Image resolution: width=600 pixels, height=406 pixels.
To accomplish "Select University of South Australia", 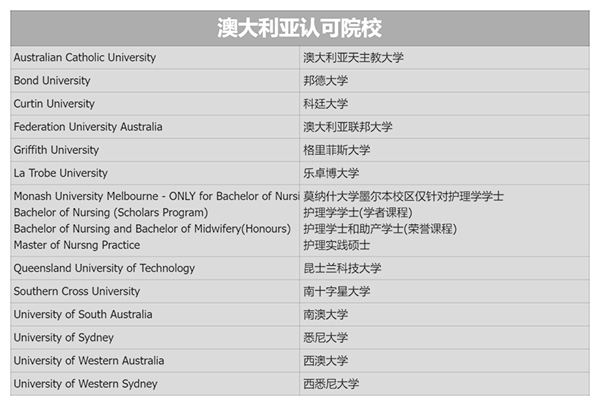I will coord(83,314).
